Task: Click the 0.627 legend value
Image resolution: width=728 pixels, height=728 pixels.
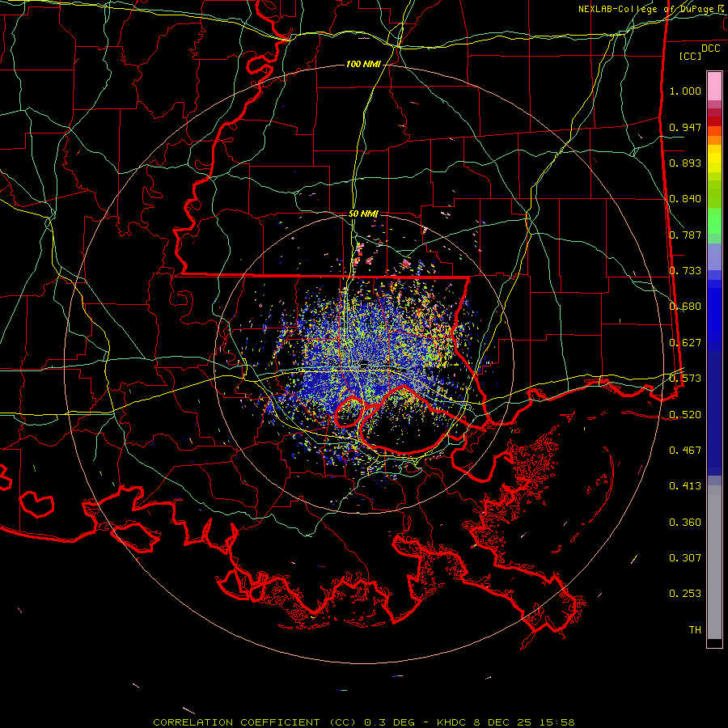Action: pyautogui.click(x=685, y=343)
